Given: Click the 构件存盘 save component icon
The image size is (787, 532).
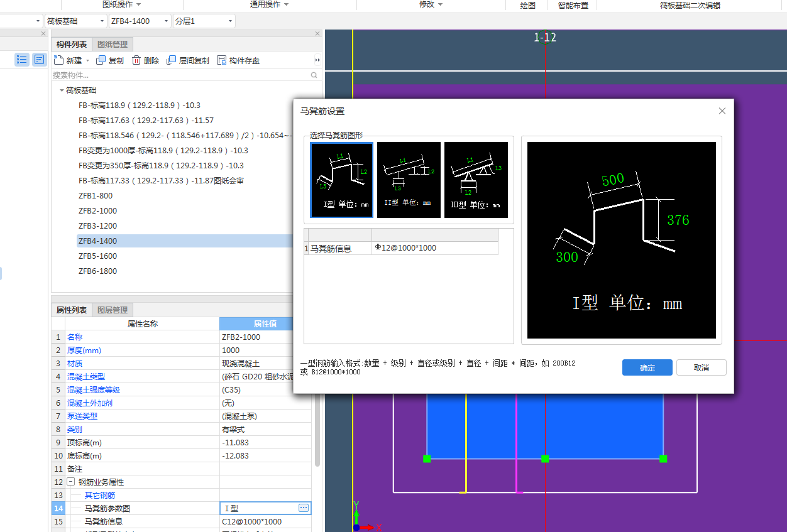Looking at the screenshot, I should (221, 60).
